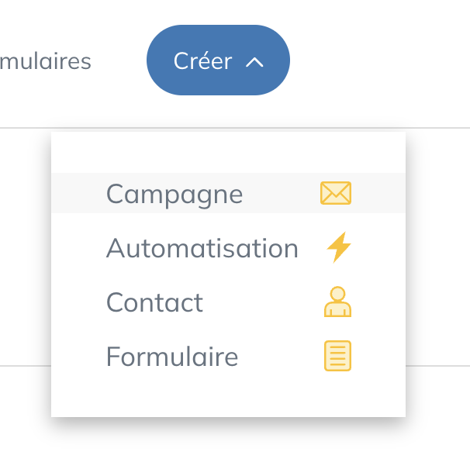The height and width of the screenshot is (476, 470).
Task: Choose the Formulaire option
Action: [x=228, y=356]
